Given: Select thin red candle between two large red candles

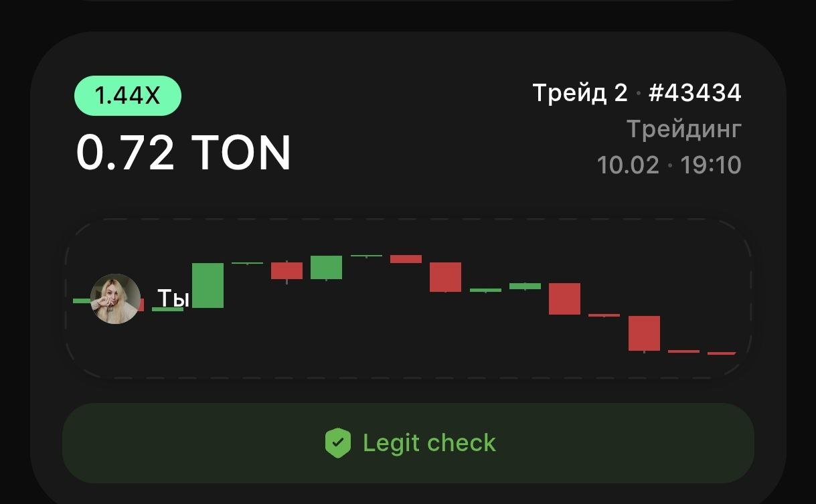Looking at the screenshot, I should [x=604, y=315].
